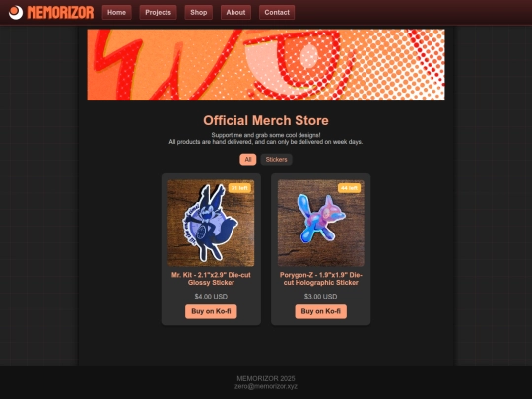Filter products by Stickers

(x=276, y=160)
